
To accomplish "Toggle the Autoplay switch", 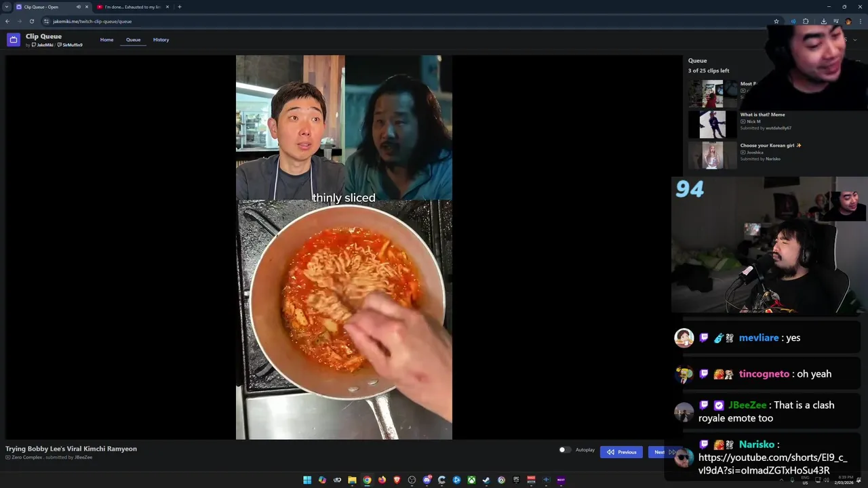I will coord(564,449).
